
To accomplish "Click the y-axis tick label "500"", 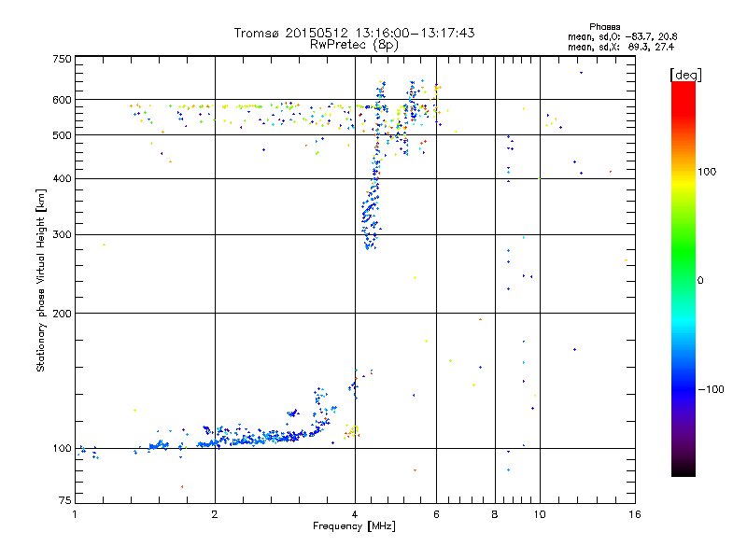I will [x=62, y=135].
